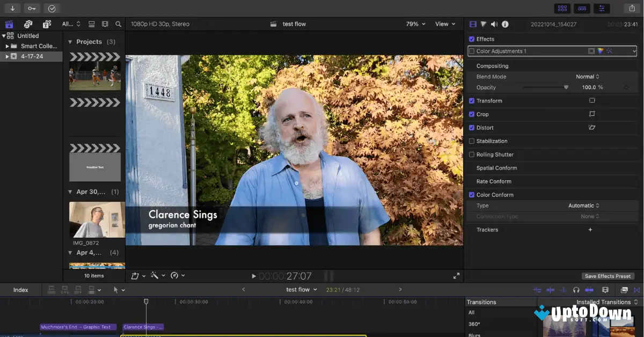
Task: Open the Keyword Editor key icon
Action: tap(31, 8)
